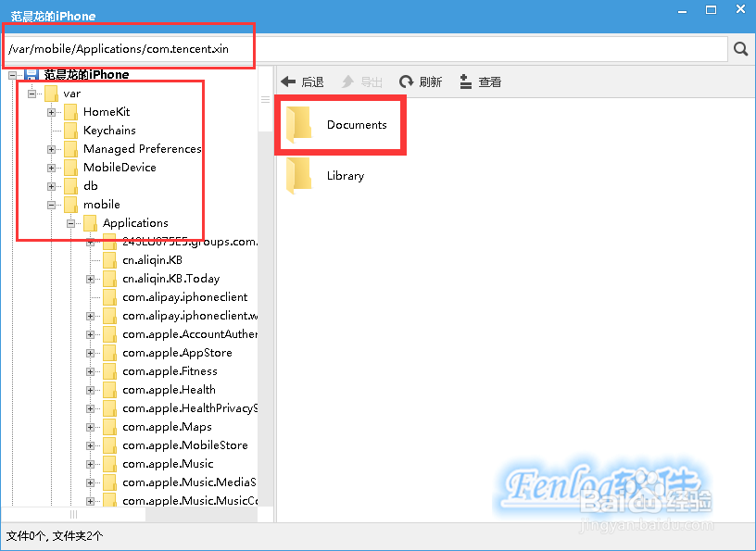756x551 pixels.
Task: Expand the com.apple.Fitness node
Action: point(90,371)
